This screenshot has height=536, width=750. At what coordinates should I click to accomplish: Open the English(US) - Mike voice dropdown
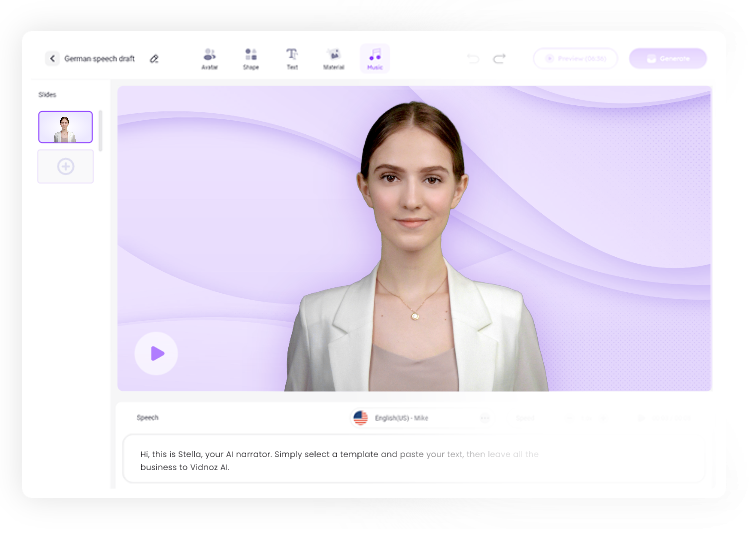click(400, 418)
